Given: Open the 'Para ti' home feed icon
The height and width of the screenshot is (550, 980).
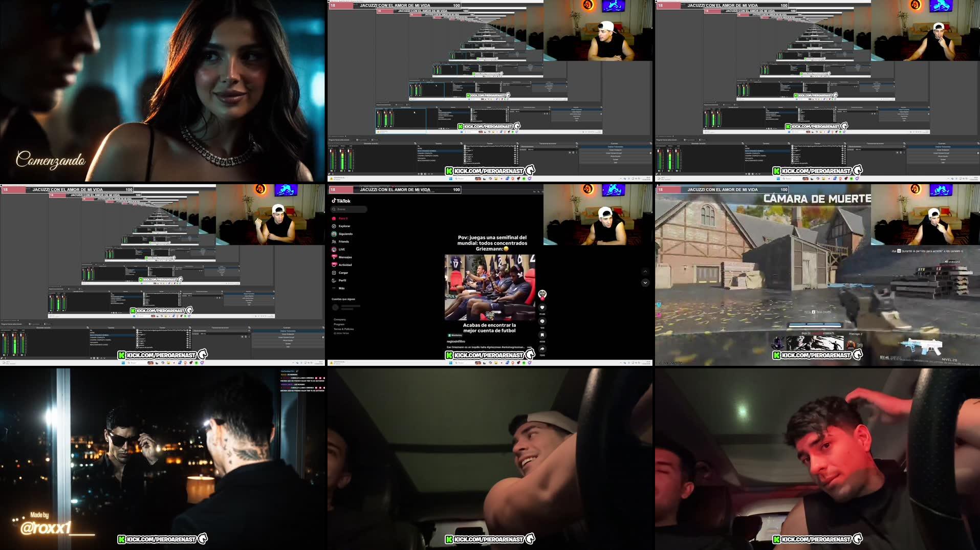Looking at the screenshot, I should [x=334, y=218].
